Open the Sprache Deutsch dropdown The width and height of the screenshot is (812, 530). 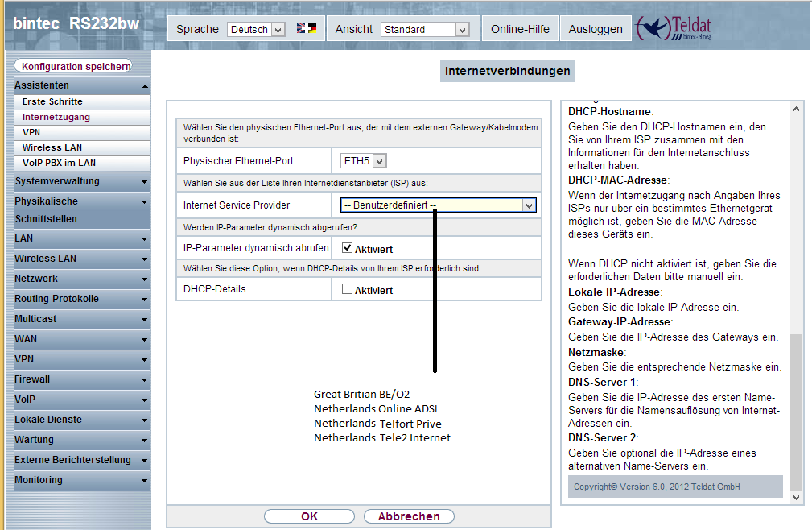point(256,30)
